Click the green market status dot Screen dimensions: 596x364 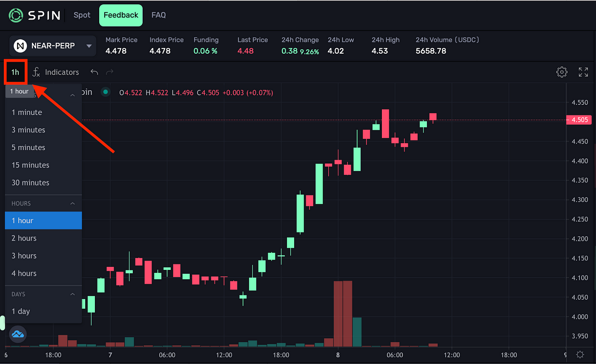[105, 92]
